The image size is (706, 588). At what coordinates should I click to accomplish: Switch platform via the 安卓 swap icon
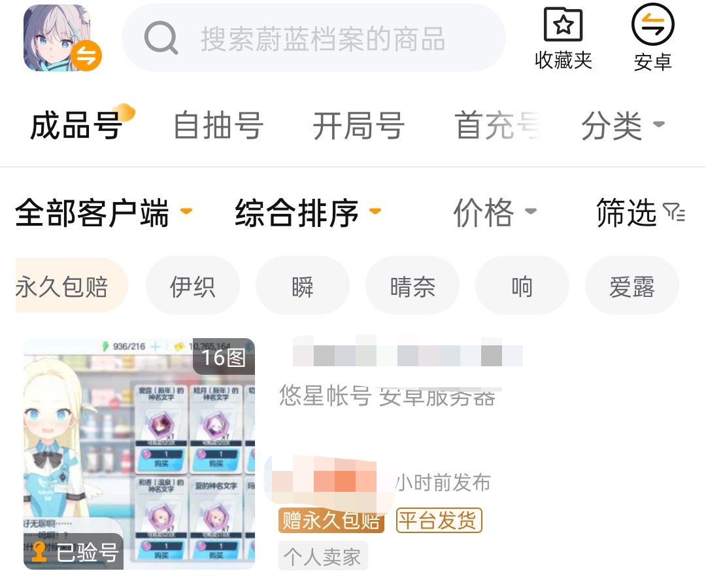652,24
